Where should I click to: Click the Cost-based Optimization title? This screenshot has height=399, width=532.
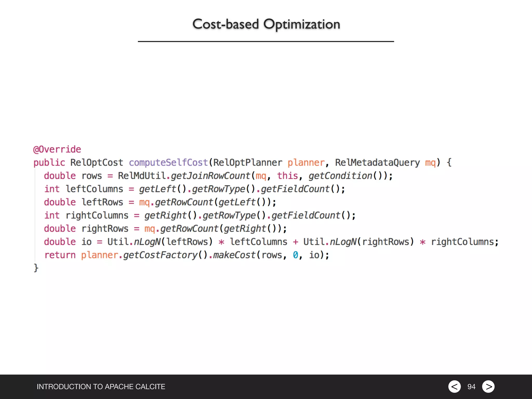coord(266,24)
